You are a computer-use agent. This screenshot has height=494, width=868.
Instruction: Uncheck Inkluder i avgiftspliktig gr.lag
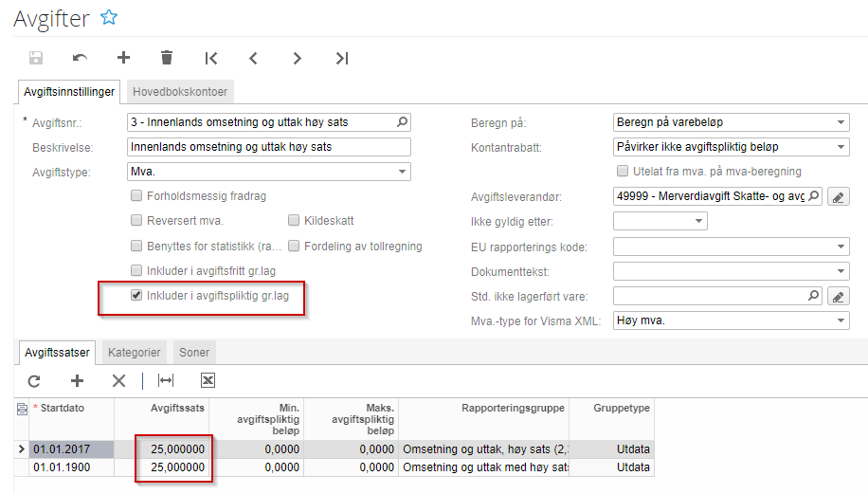coord(137,296)
